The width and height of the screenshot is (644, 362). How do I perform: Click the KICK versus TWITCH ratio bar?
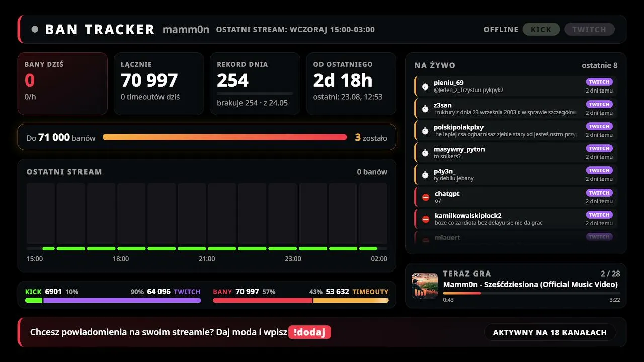coord(113,300)
